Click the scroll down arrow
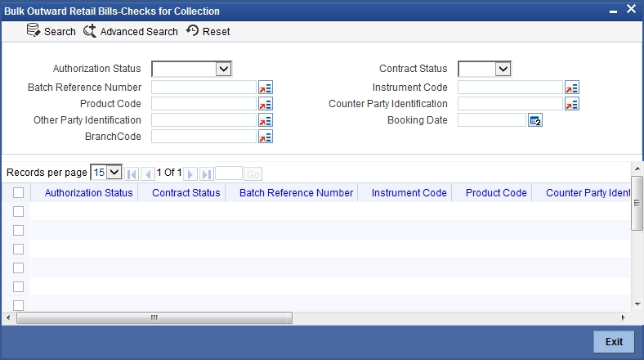The width and height of the screenshot is (644, 360). [637, 304]
